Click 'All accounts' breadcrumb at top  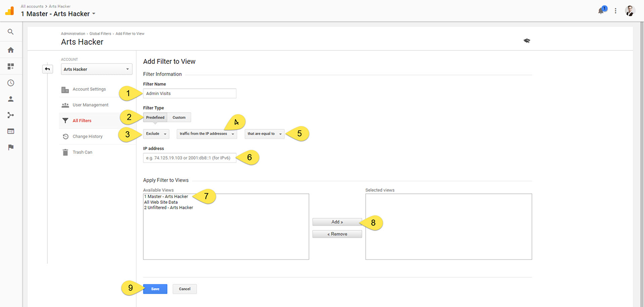[x=32, y=6]
